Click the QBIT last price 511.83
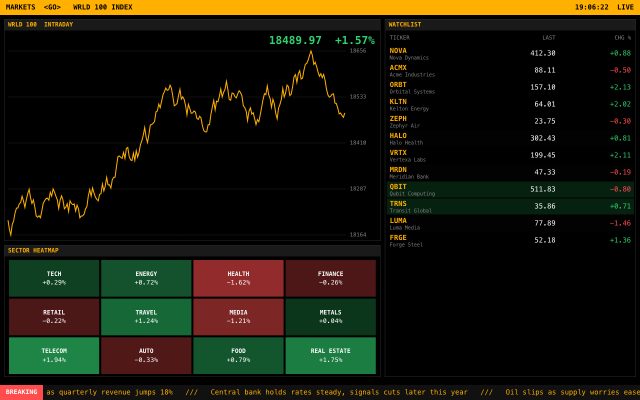 543,189
